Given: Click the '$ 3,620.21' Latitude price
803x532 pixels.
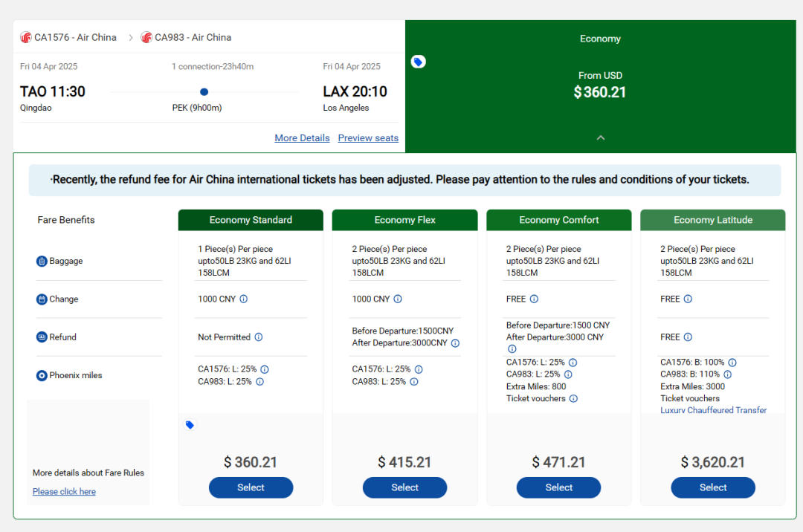Looking at the screenshot, I should 713,462.
